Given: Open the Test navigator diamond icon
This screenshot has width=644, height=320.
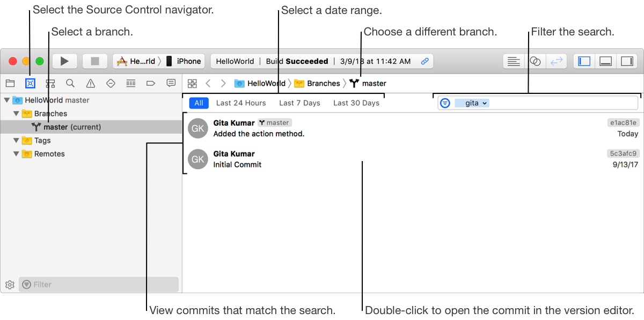Looking at the screenshot, I should (111, 83).
